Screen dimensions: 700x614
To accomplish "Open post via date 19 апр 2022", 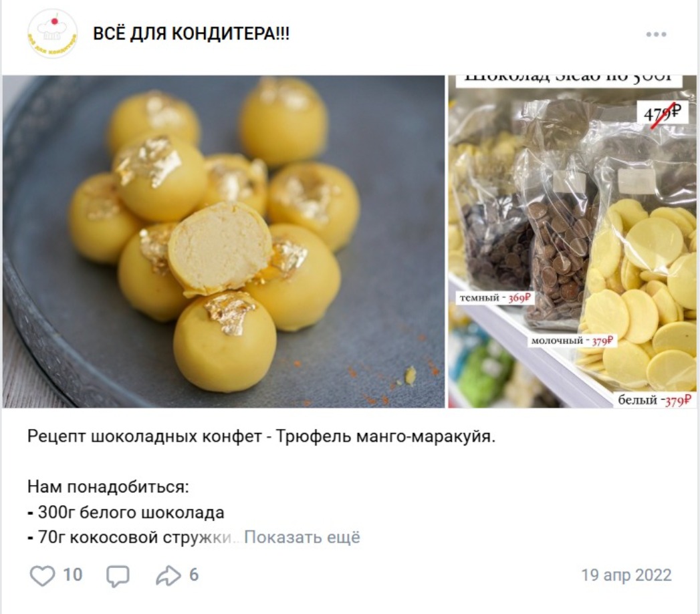I will point(626,575).
